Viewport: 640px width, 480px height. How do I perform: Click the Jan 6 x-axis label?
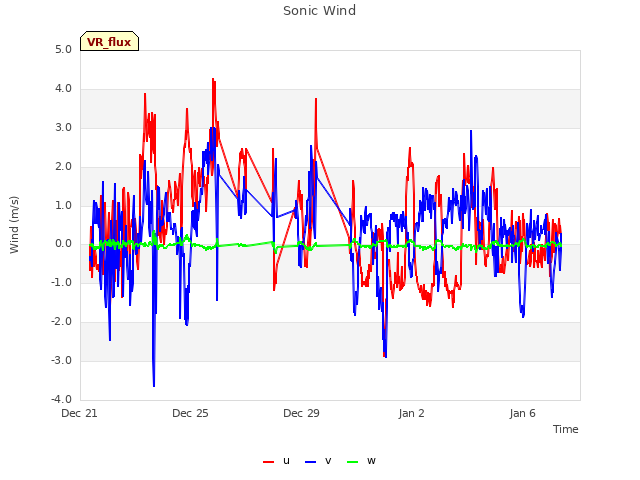point(522,413)
